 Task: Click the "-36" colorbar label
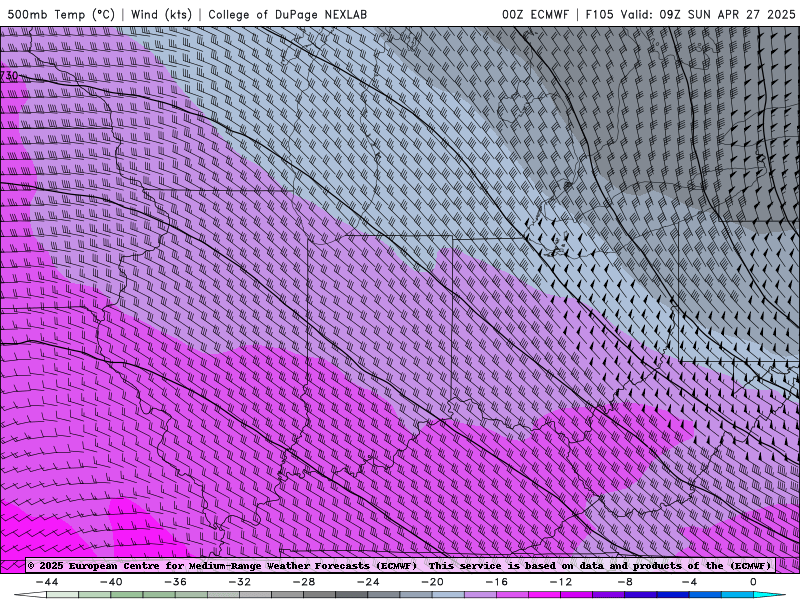coord(176,582)
